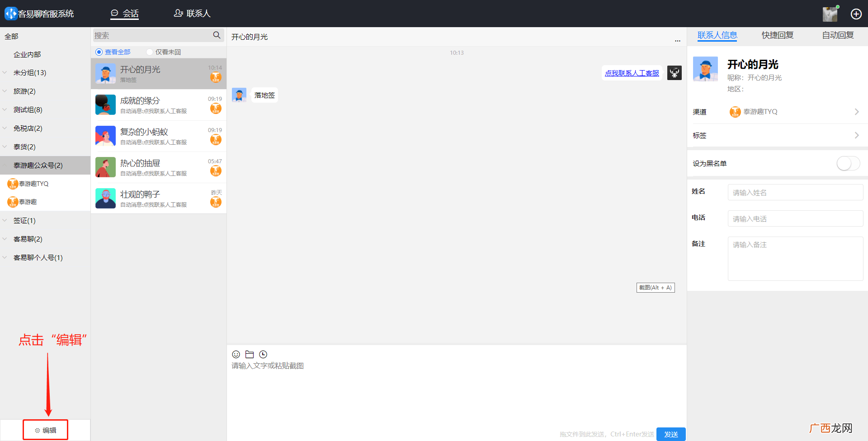The image size is (868, 441).
Task: Click the search magnifier icon
Action: (x=217, y=35)
